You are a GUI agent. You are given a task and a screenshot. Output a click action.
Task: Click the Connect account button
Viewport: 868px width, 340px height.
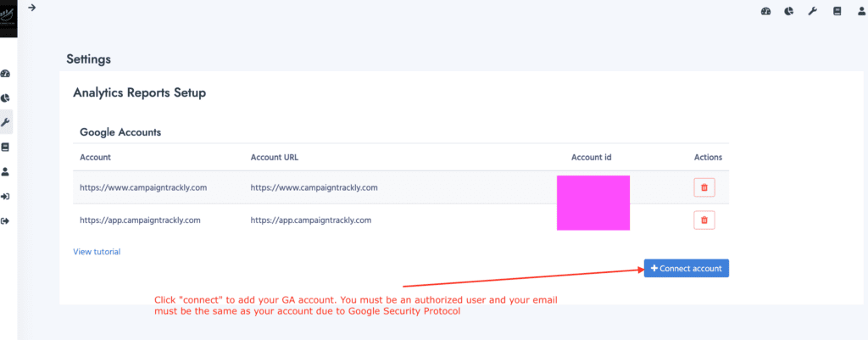686,268
